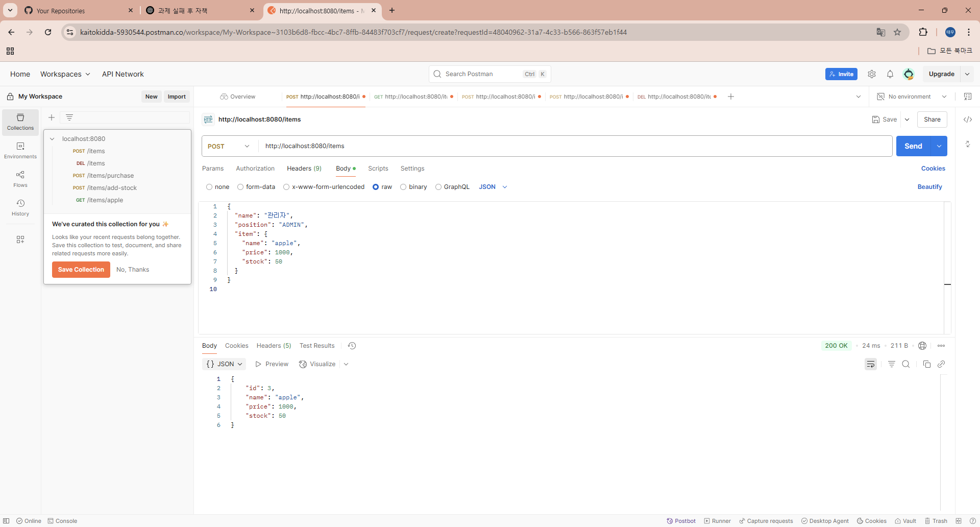
Task: Open the Send button arrow dropdown
Action: (x=939, y=146)
